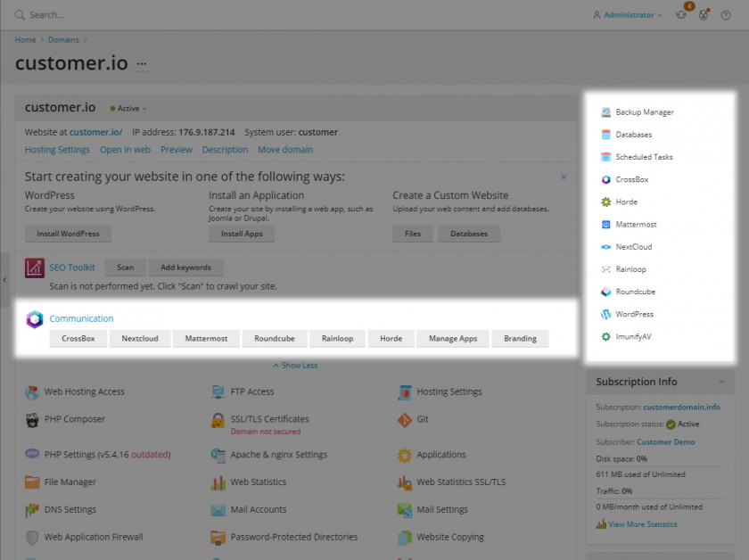Open the FTP Access icon
This screenshot has width=749, height=560.
[218, 392]
